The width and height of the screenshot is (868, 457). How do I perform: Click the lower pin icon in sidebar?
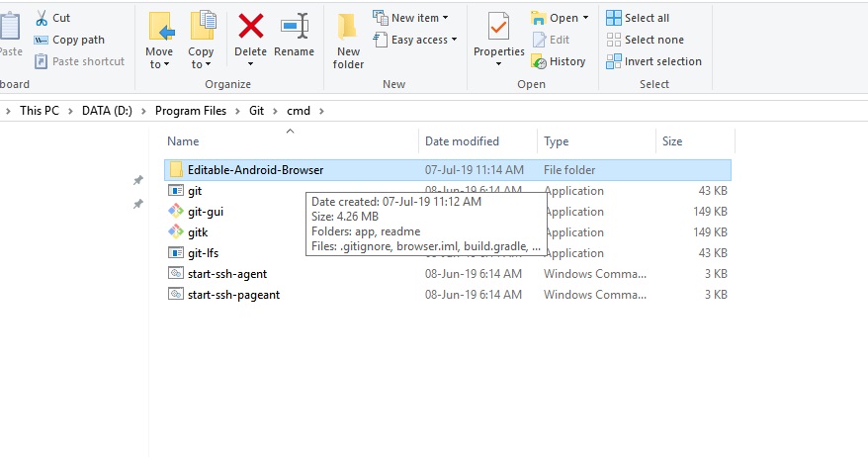(137, 204)
